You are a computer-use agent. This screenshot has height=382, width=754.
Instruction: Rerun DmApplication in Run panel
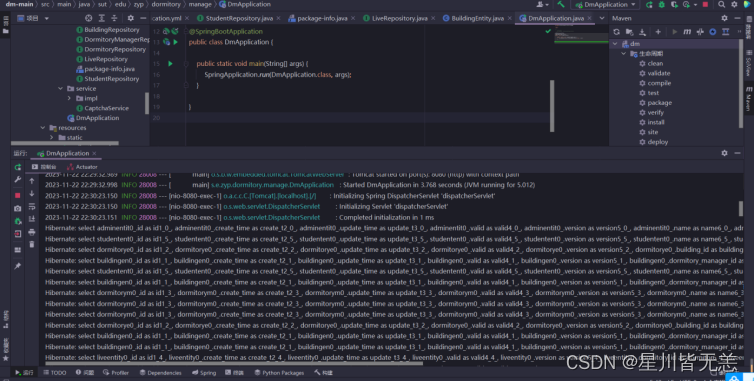(18, 167)
